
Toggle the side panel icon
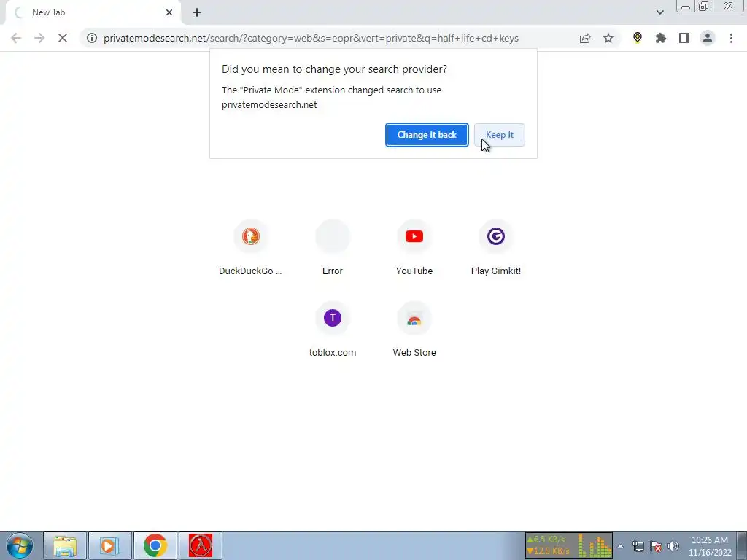pos(684,38)
